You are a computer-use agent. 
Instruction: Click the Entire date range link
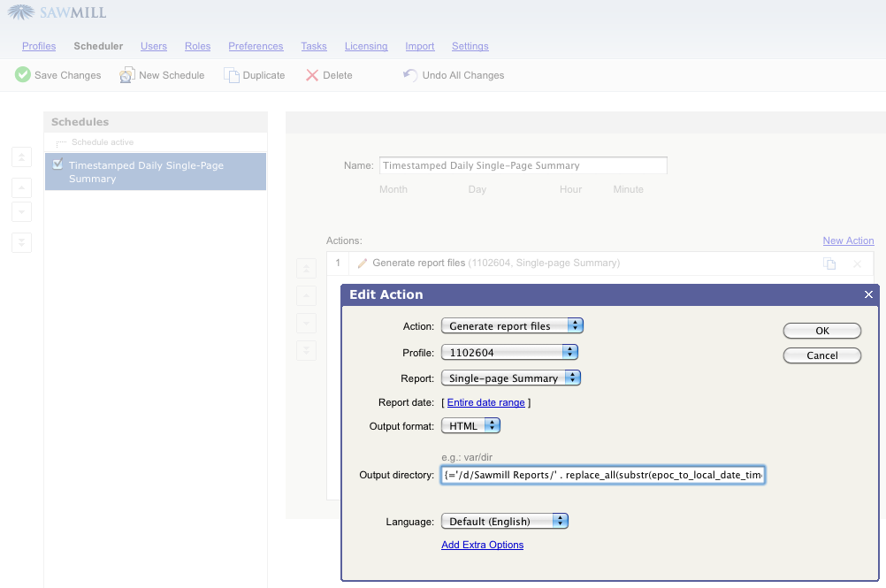tap(485, 402)
